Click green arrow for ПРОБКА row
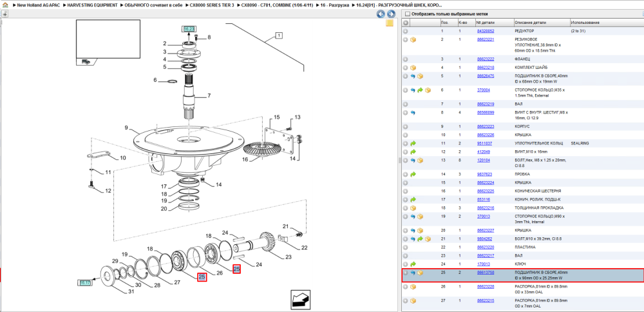644x312 pixels. 413,174
